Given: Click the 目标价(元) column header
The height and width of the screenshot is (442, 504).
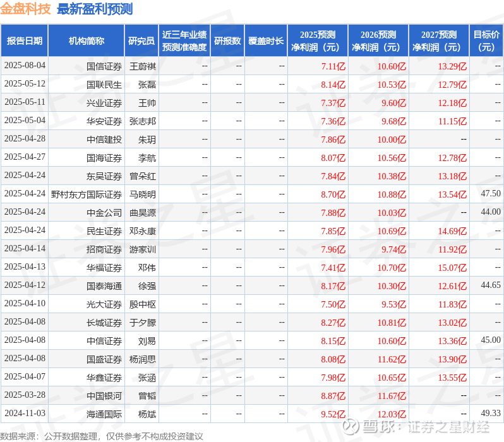Looking at the screenshot, I should point(487,40).
